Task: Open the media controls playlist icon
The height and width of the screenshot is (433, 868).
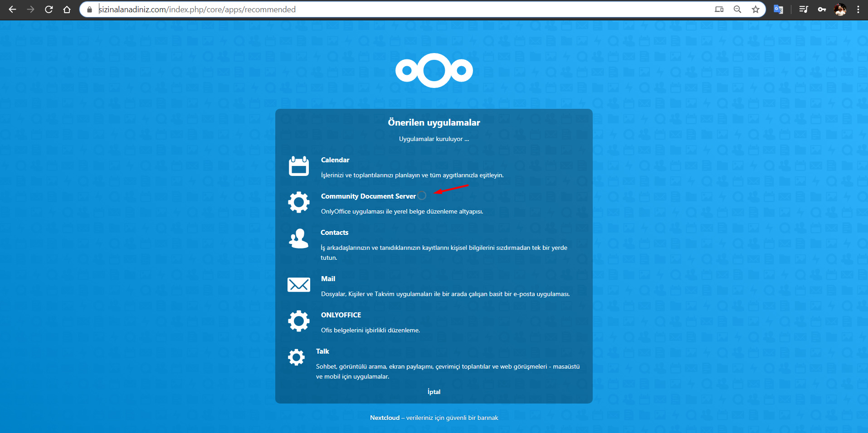Action: coord(804,10)
